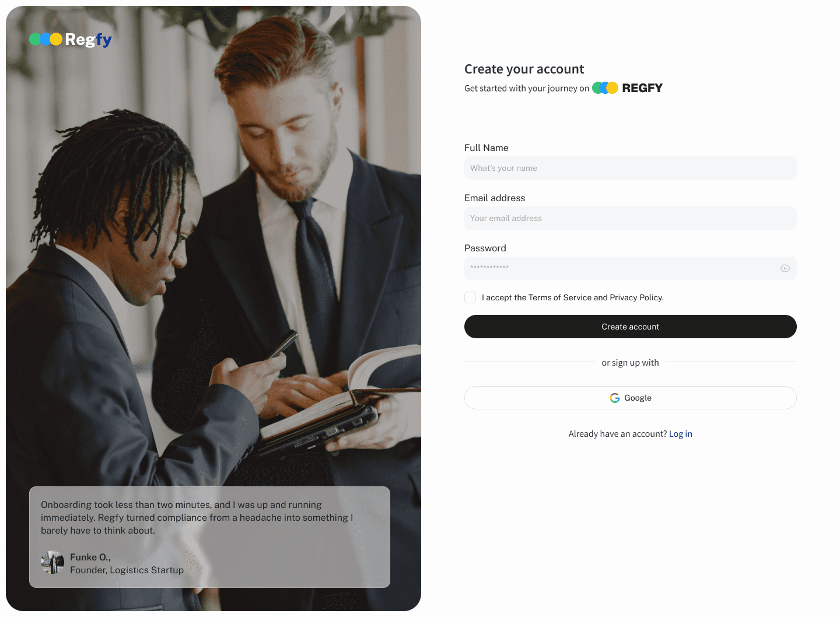Submit with the Create account button

[x=631, y=327]
